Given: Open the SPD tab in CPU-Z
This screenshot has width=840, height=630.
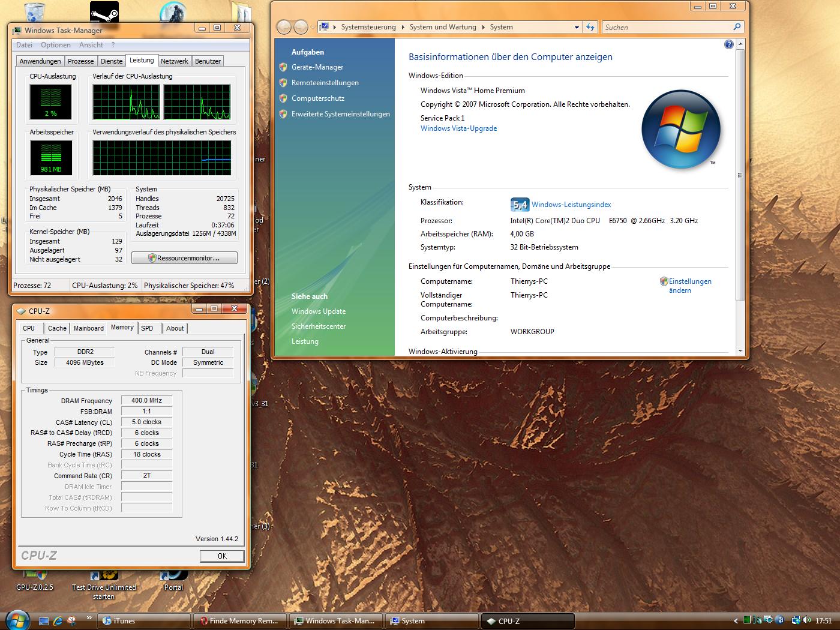Looking at the screenshot, I should point(147,328).
